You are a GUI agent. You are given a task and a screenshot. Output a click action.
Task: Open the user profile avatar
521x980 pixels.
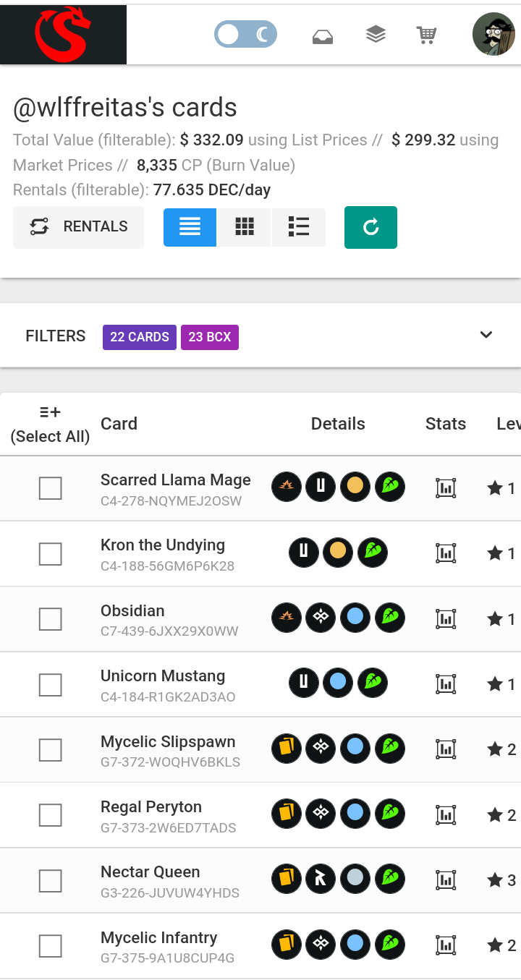point(493,34)
